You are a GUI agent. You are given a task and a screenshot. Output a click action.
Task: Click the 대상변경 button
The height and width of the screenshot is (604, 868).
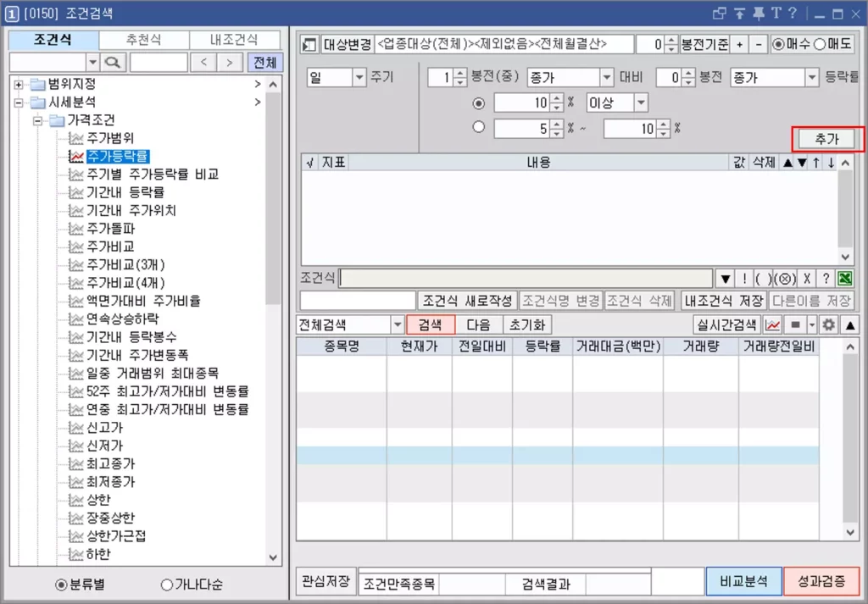coord(347,45)
